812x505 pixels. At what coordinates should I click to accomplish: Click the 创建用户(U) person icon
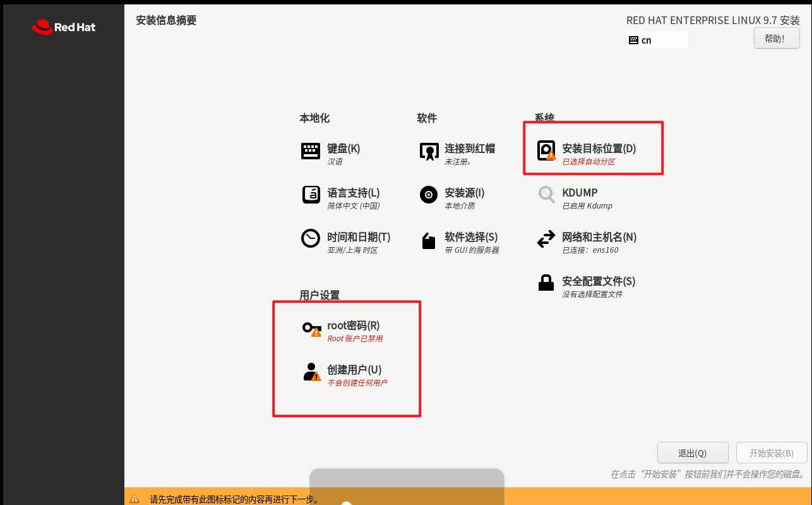[312, 372]
